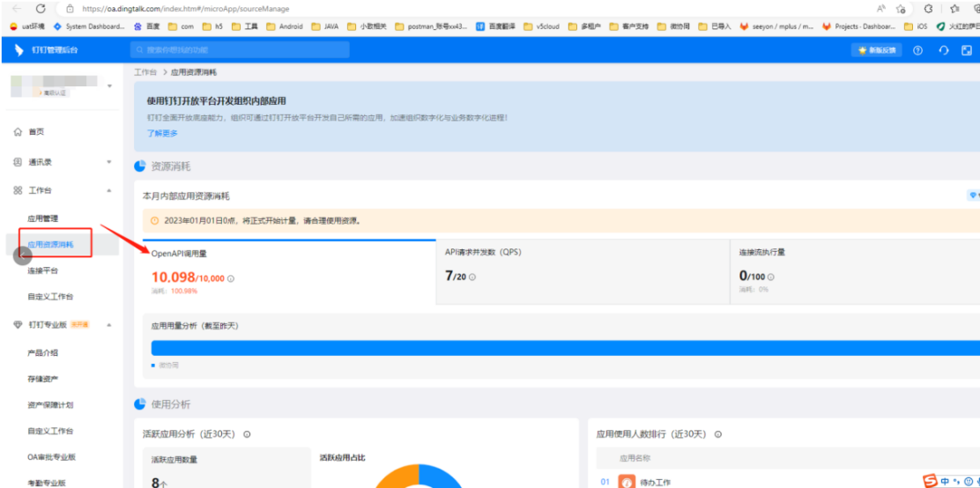Screen dimensions: 980x488
Task: Open the Projects - Dashboard bookmark
Action: click(859, 26)
